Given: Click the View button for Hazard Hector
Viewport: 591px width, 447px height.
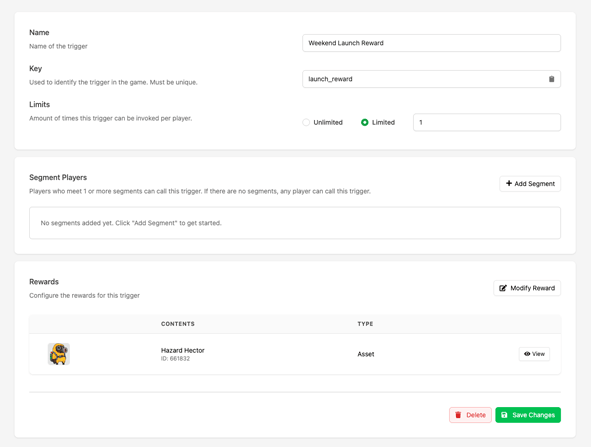Looking at the screenshot, I should click(534, 354).
